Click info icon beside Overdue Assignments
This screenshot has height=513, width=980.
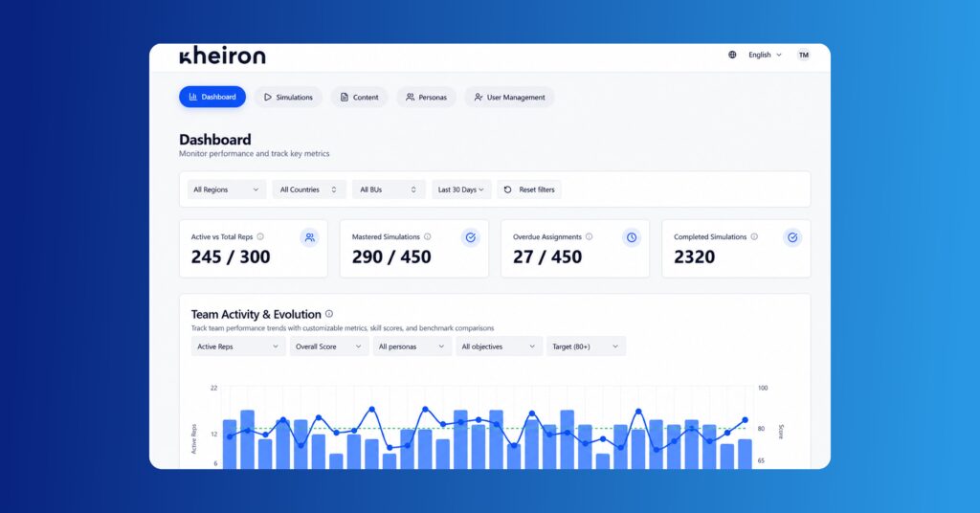click(x=589, y=236)
